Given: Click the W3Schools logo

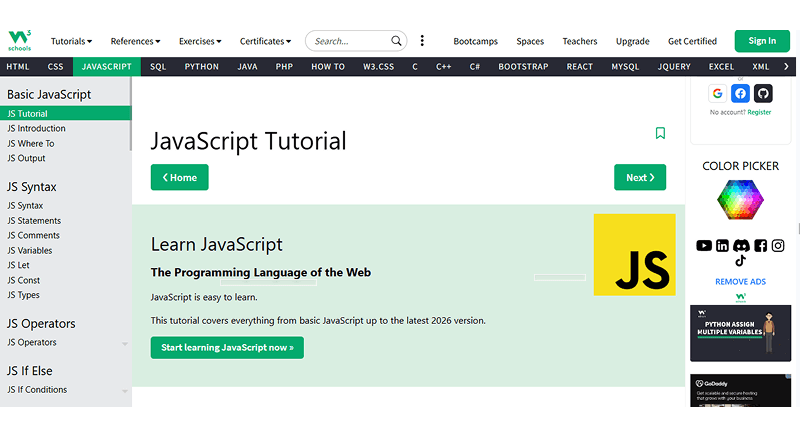Looking at the screenshot, I should coord(19,41).
